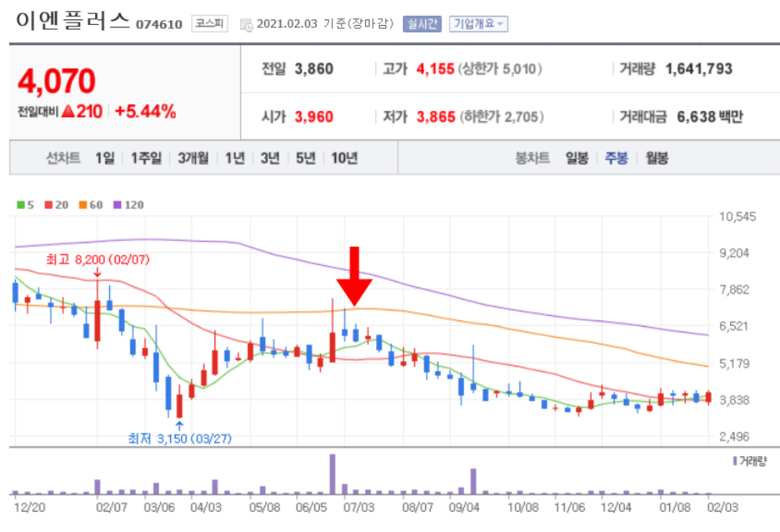Switch to 주봉 candle chart
780x532 pixels.
(x=616, y=158)
